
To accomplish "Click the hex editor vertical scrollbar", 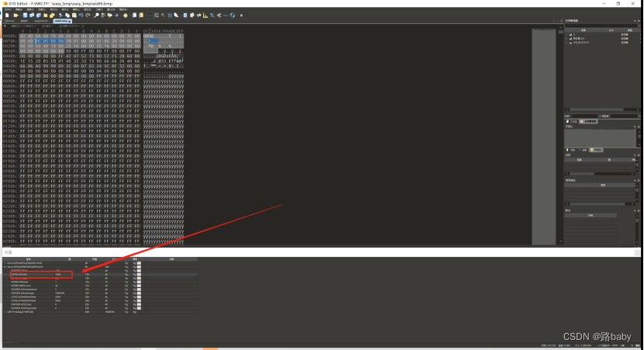I will (x=560, y=135).
